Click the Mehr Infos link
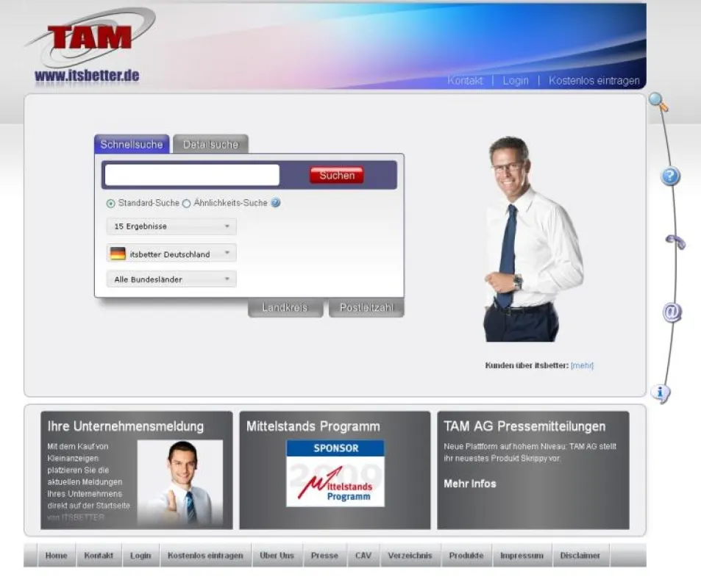Image resolution: width=701 pixels, height=588 pixels. tap(470, 484)
